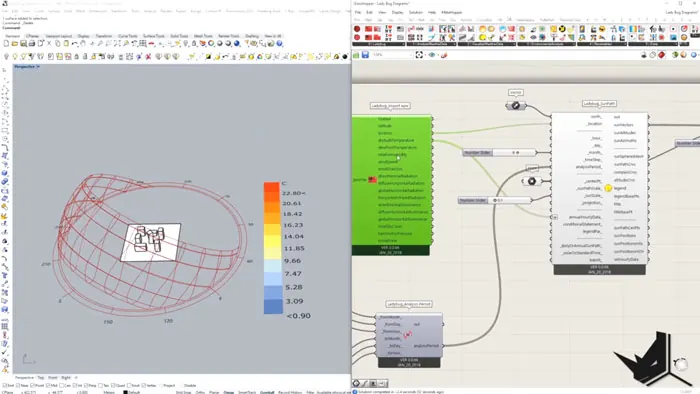Click Gumball in Rhino status bar

267,392
